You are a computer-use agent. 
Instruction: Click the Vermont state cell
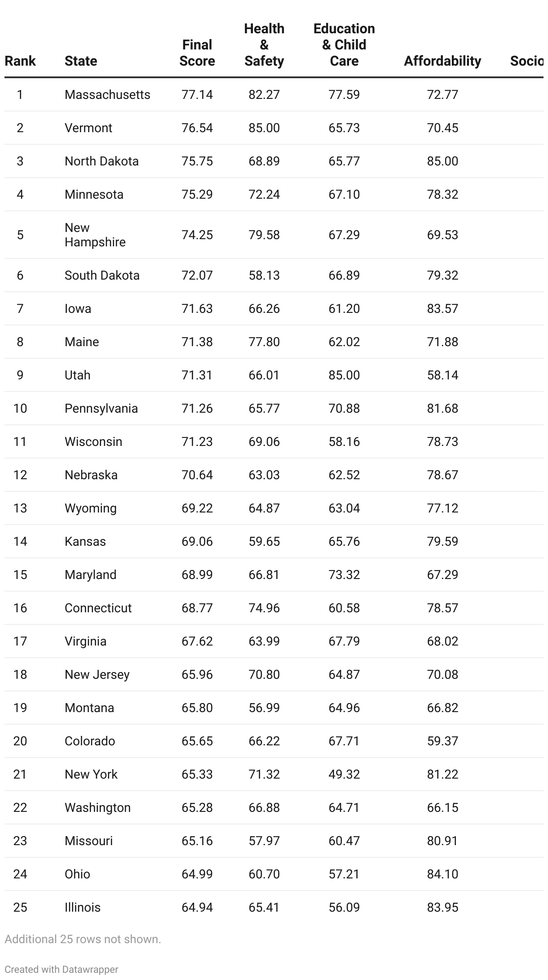(88, 128)
